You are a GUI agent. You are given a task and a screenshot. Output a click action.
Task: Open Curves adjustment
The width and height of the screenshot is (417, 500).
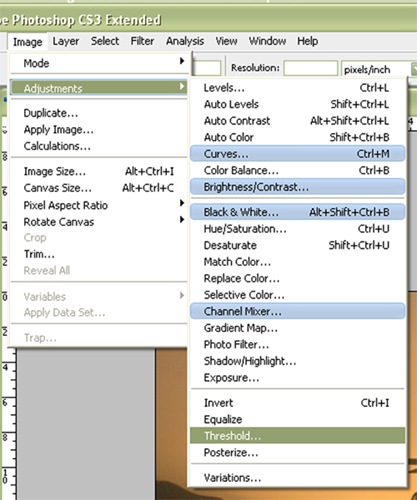pyautogui.click(x=298, y=154)
